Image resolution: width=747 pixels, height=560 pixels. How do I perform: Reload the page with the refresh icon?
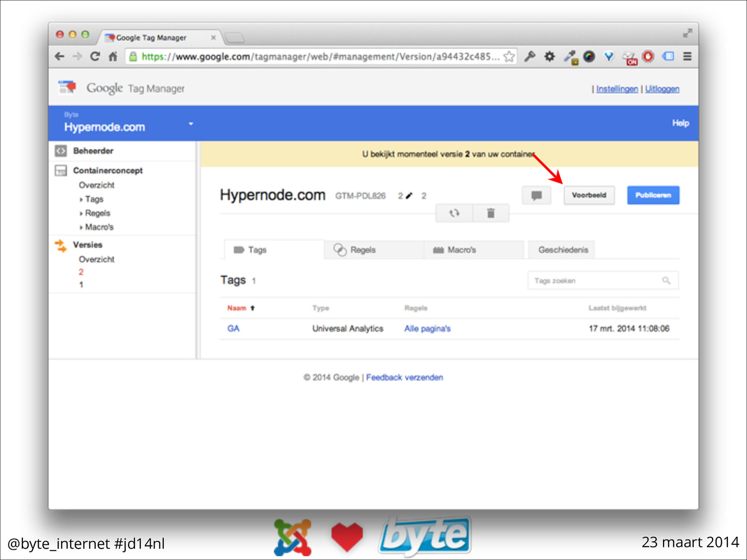[95, 56]
